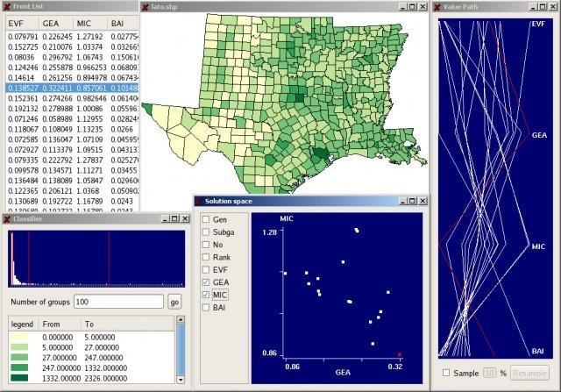Click the legend column header
561x392 pixels.
click(x=24, y=324)
